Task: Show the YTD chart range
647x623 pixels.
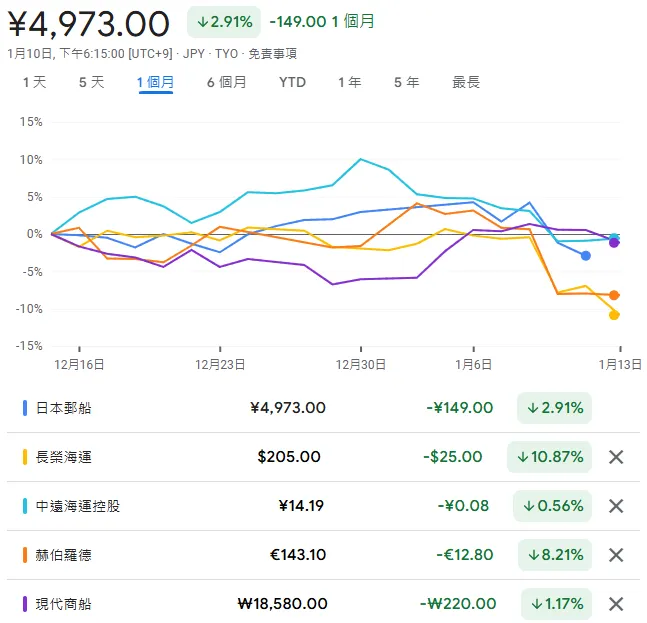Action: tap(292, 82)
